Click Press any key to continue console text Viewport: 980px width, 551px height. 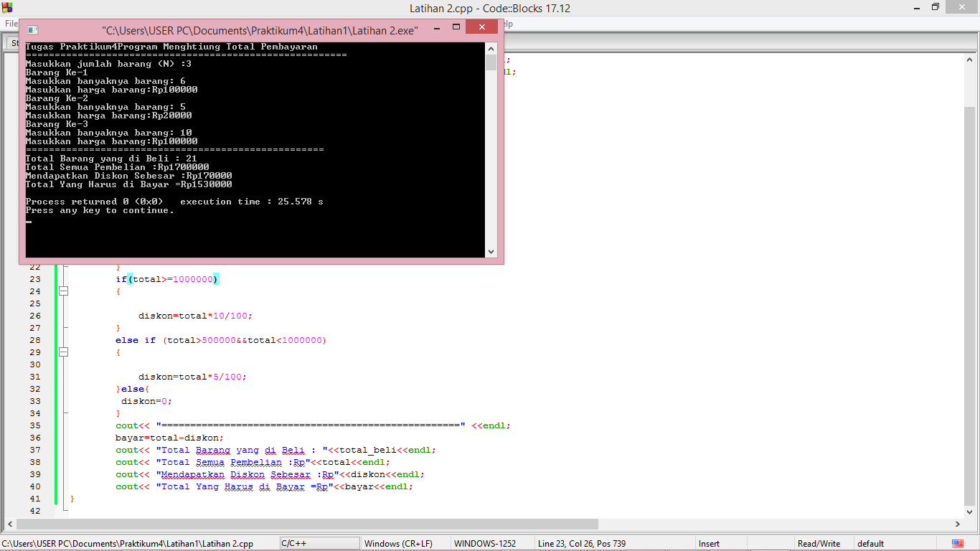click(x=100, y=210)
